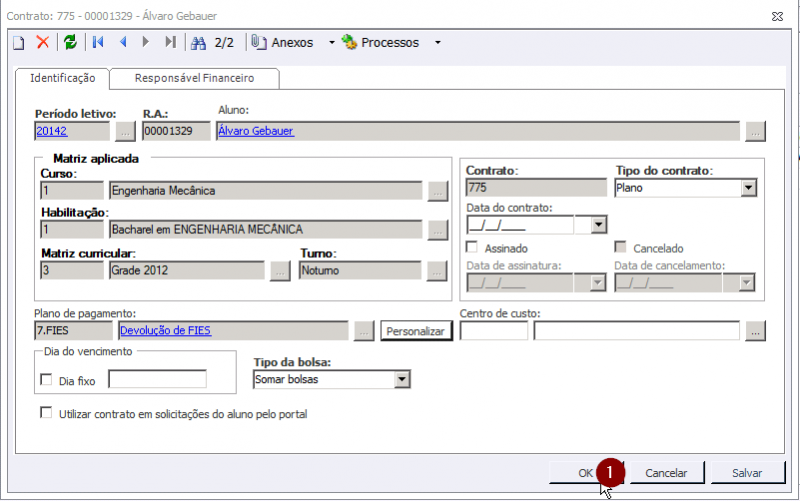Go to the next record
The height and width of the screenshot is (501, 800).
coord(146,42)
